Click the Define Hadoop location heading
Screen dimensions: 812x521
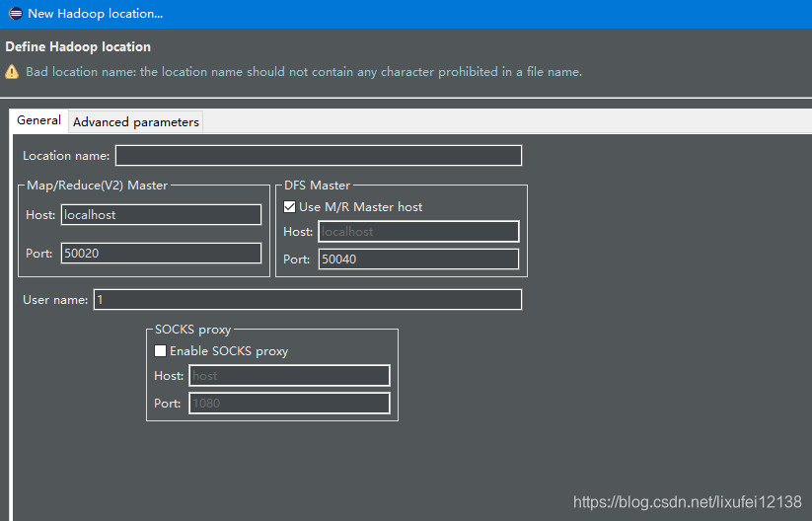point(78,46)
